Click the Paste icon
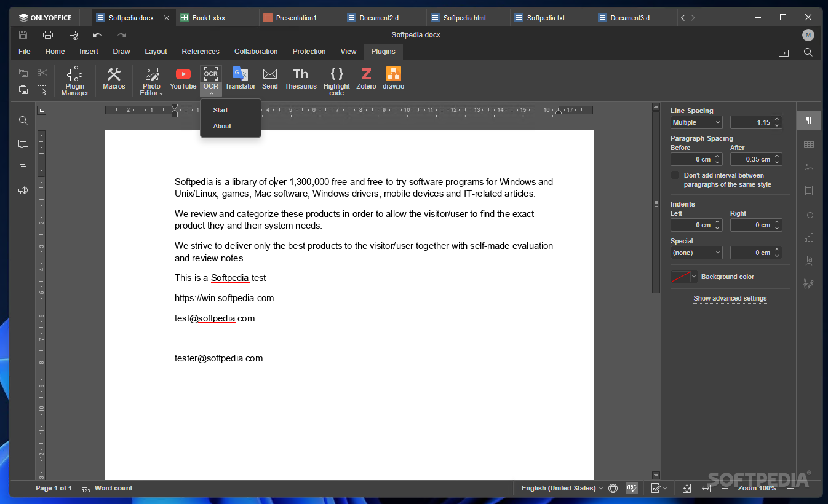Screen dimensions: 828x504 (x=23, y=90)
